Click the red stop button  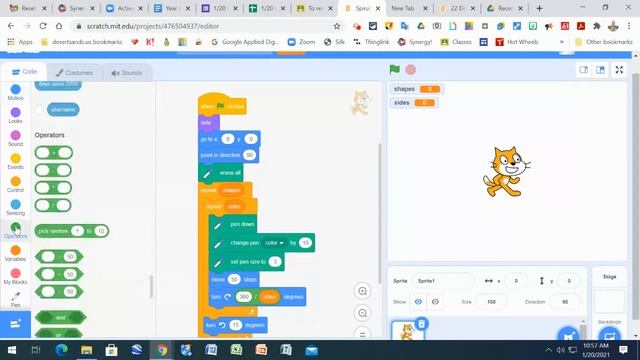pos(411,70)
